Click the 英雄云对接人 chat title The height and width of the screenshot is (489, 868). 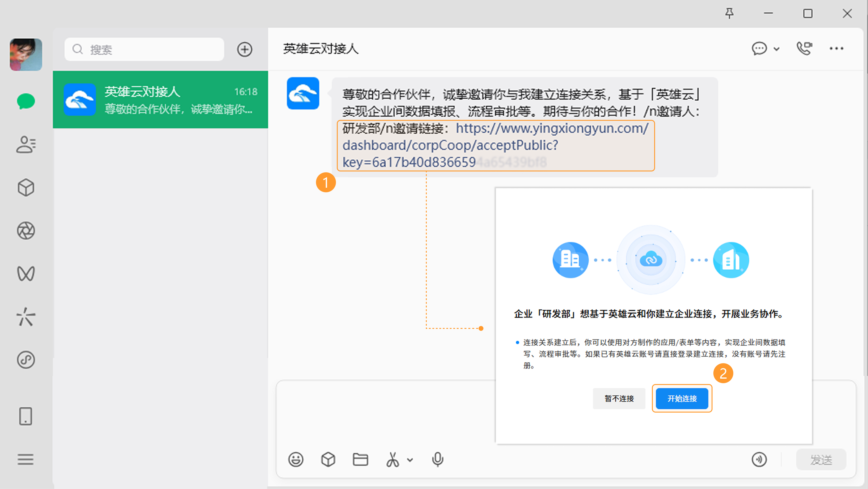(x=321, y=49)
